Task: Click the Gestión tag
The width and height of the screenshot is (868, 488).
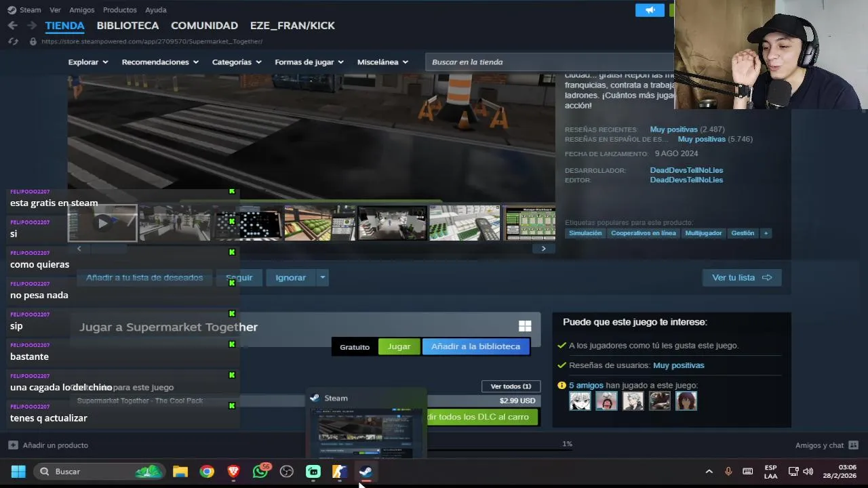Action: pos(743,233)
